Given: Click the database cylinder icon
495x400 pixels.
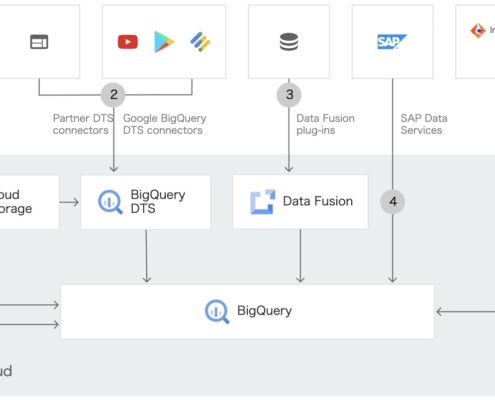Looking at the screenshot, I should (289, 42).
